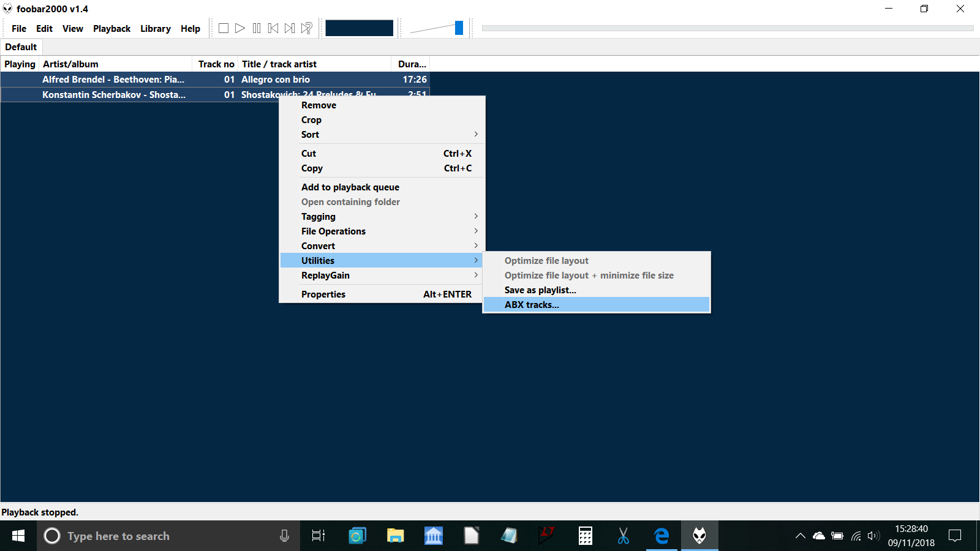The height and width of the screenshot is (551, 980).
Task: Click the Previous track button
Action: [273, 28]
